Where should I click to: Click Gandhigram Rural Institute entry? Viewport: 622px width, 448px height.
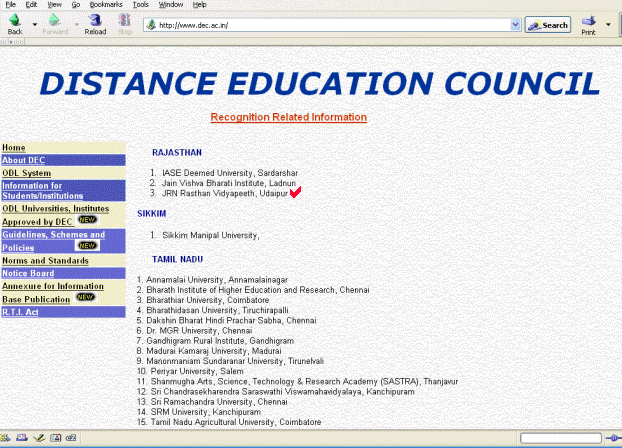(220, 341)
